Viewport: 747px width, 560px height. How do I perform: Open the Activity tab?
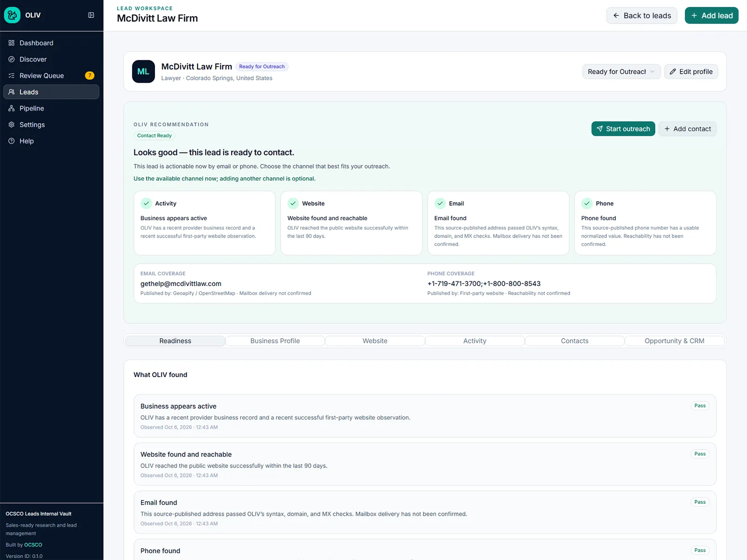475,341
